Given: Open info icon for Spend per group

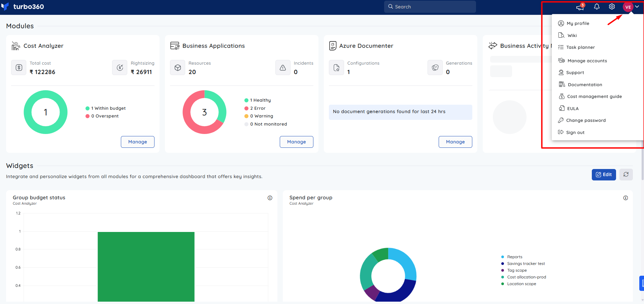Looking at the screenshot, I should pos(625,198).
